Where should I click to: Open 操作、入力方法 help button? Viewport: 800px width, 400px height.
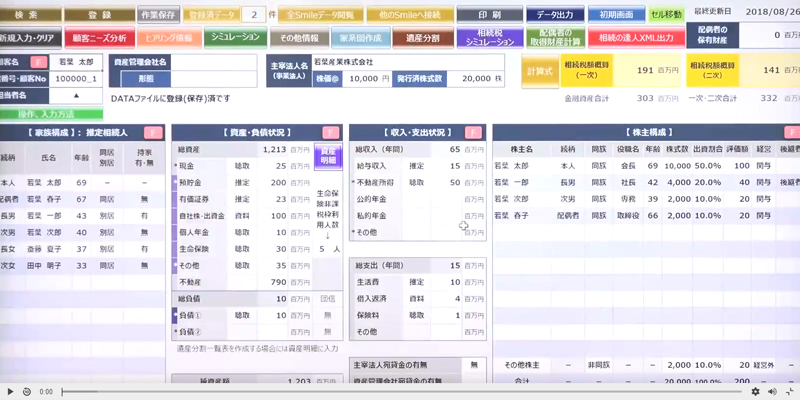pos(52,114)
